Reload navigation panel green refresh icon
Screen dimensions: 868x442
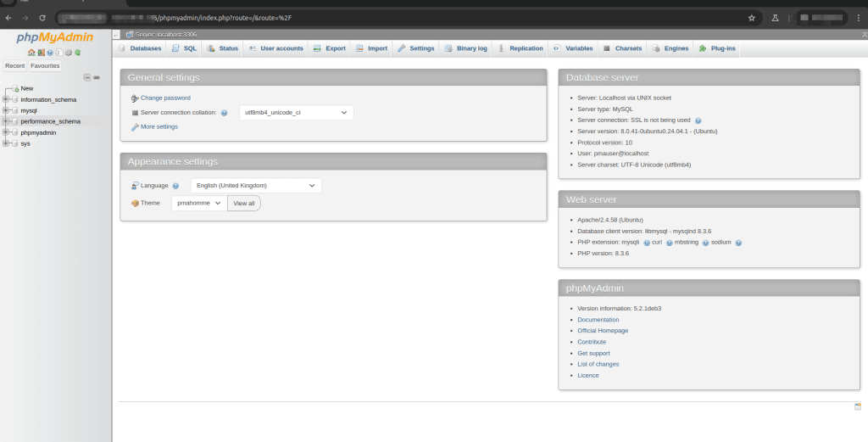78,53
